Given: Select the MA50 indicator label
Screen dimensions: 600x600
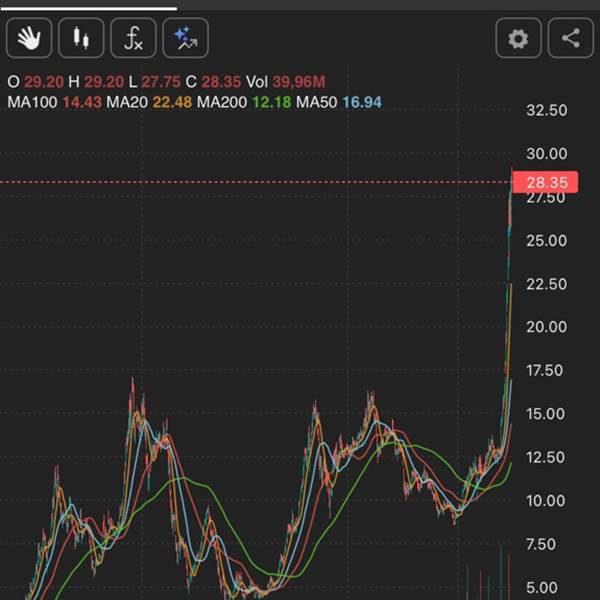Looking at the screenshot, I should pos(316,102).
